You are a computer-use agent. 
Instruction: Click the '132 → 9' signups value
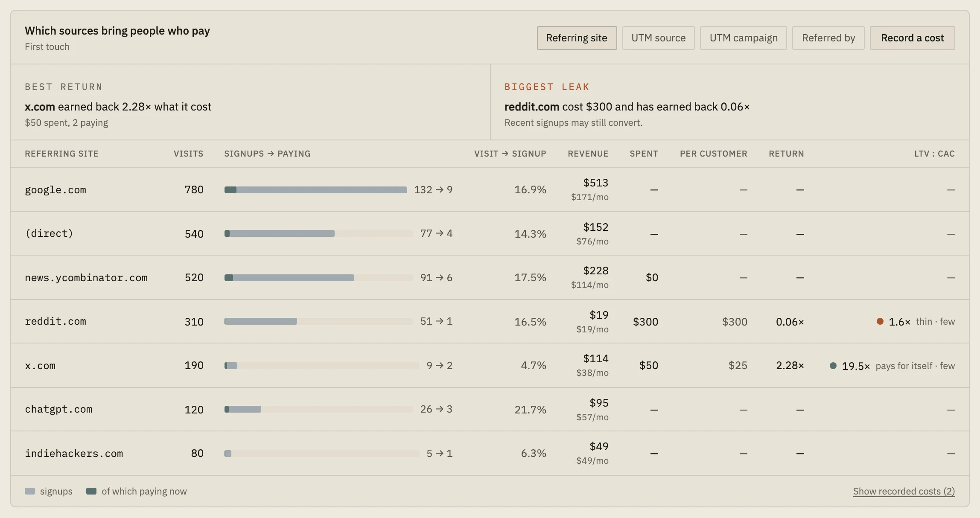[x=433, y=189]
